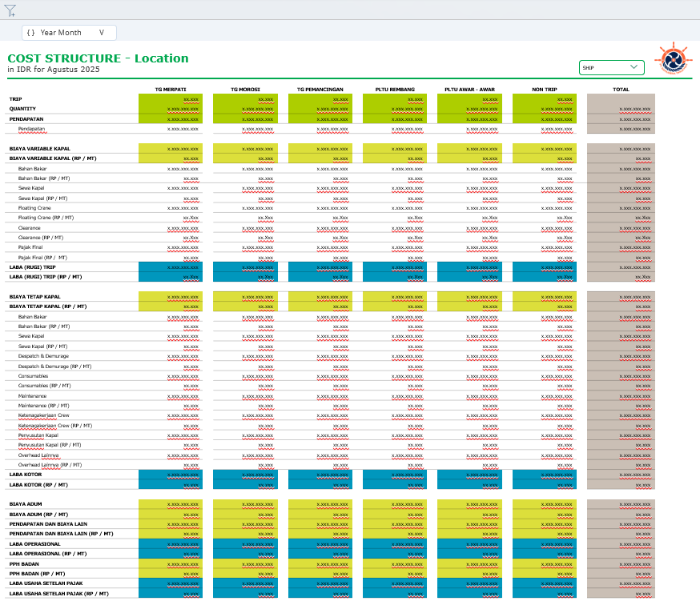Click the filter funnel icon
This screenshot has height=605, width=700.
tap(10, 10)
